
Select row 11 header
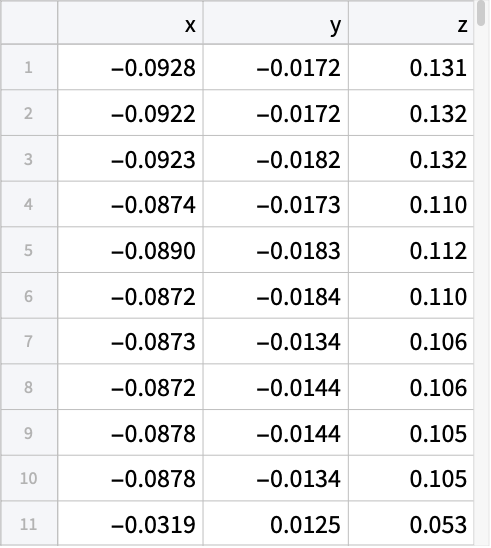click(x=29, y=524)
